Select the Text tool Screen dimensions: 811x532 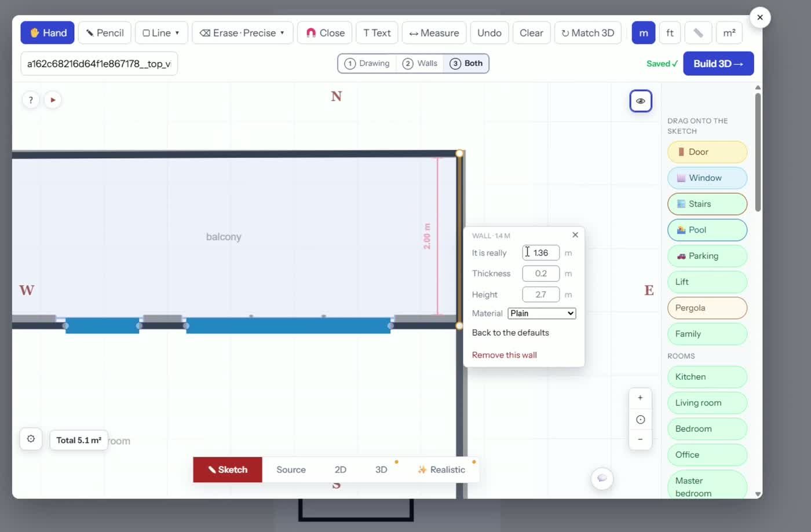[x=377, y=33]
